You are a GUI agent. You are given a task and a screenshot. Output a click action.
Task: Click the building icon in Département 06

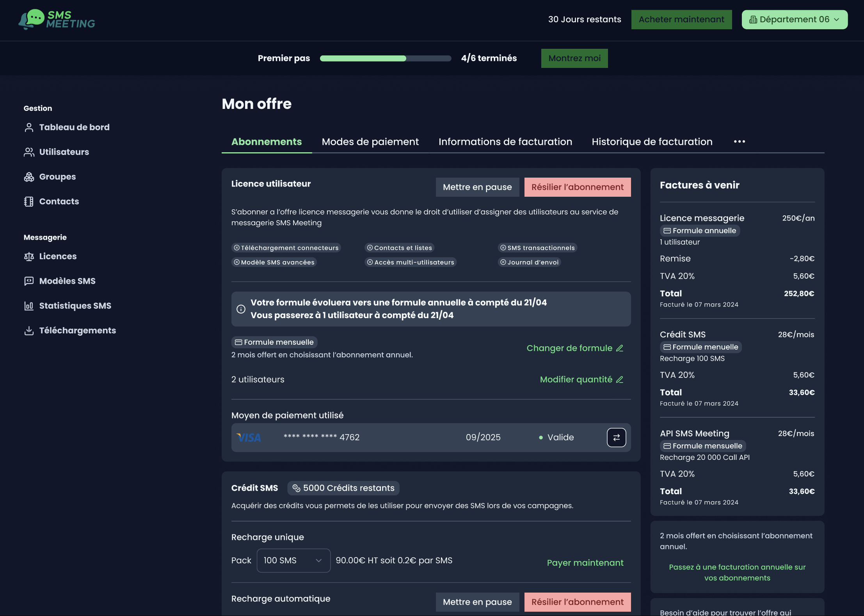click(x=753, y=20)
